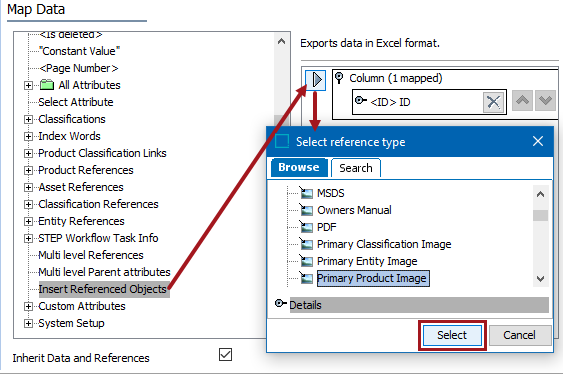The image size is (563, 374).
Task: Click the Primary Entity Image icon
Action: click(306, 261)
